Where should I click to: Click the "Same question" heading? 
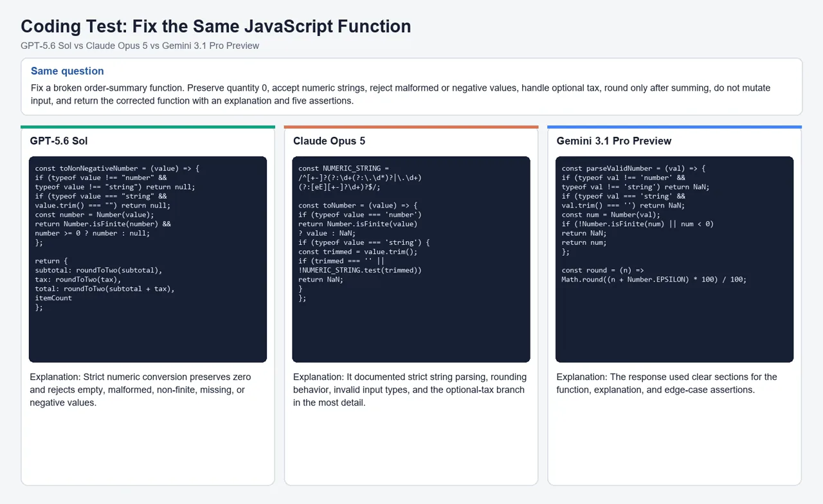(68, 71)
